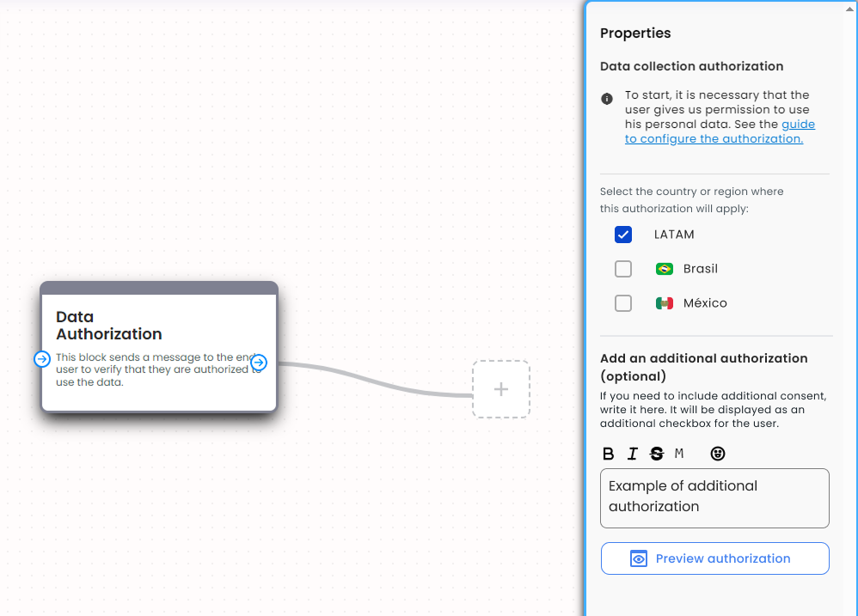Enable the Brasil authorization checkbox

pyautogui.click(x=623, y=268)
